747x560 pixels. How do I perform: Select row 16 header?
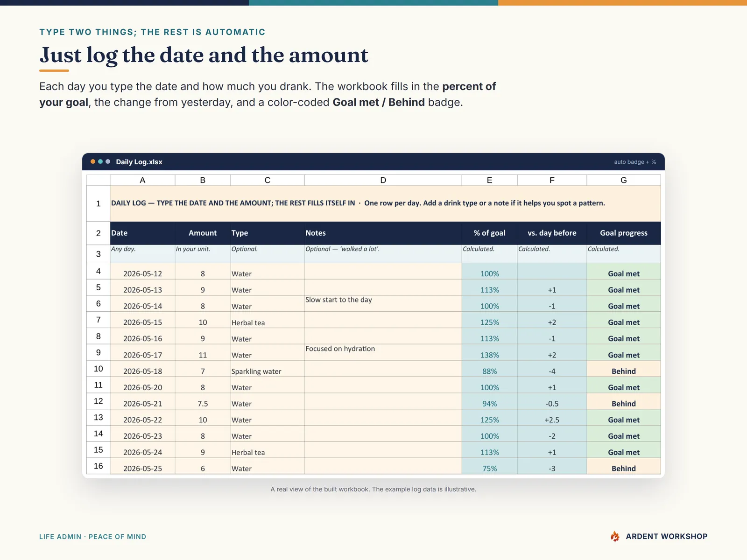tap(98, 466)
